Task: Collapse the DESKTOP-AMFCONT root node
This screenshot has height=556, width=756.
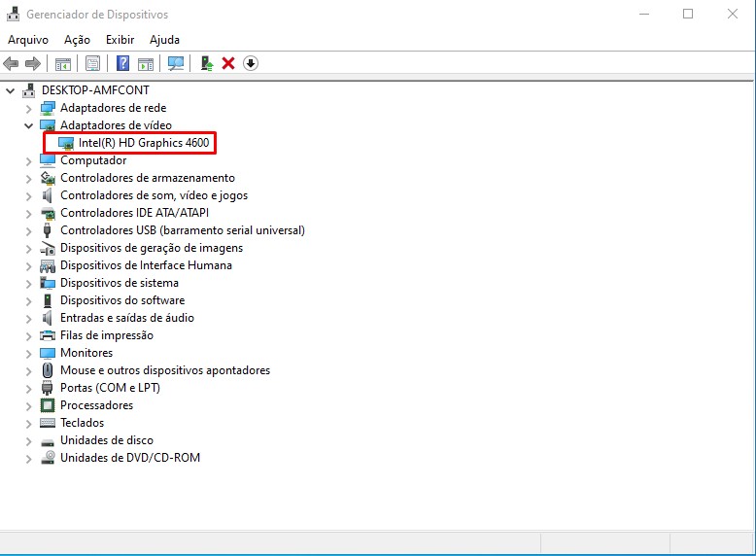Action: pos(10,90)
